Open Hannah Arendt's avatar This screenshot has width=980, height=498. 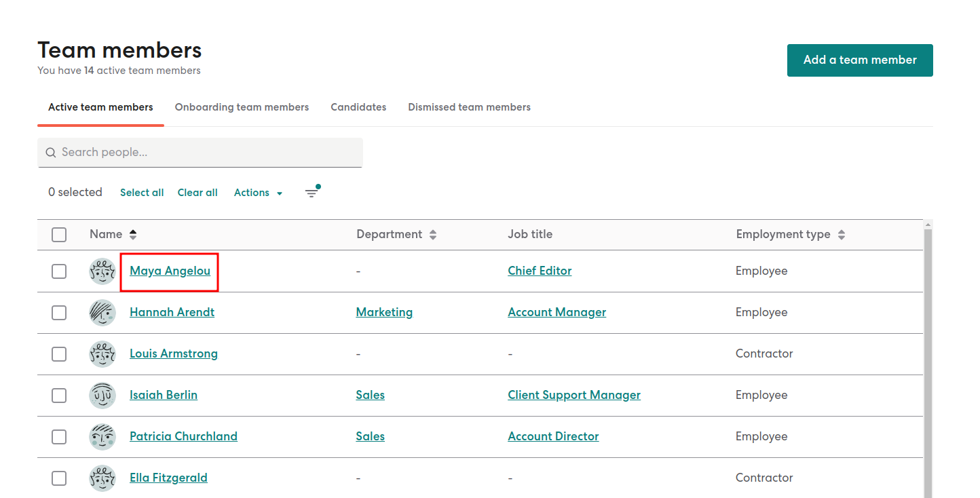[102, 313]
